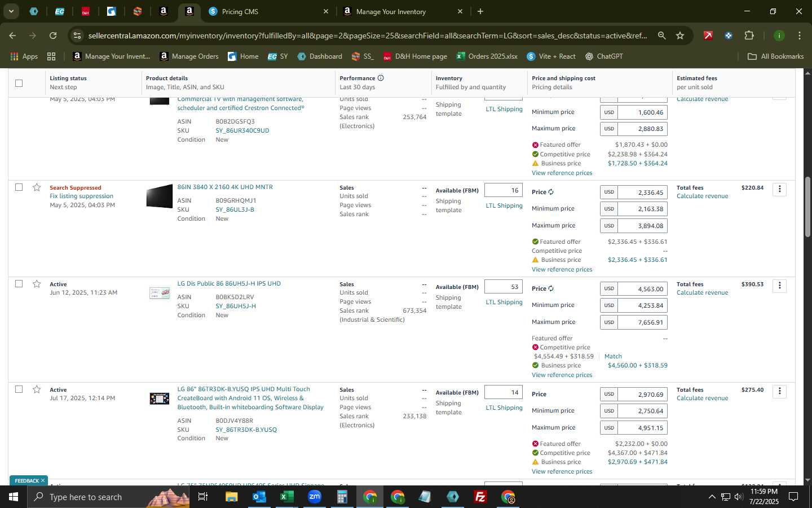Open the Manage Orders bookmark
This screenshot has height=508, width=812.
pos(189,56)
